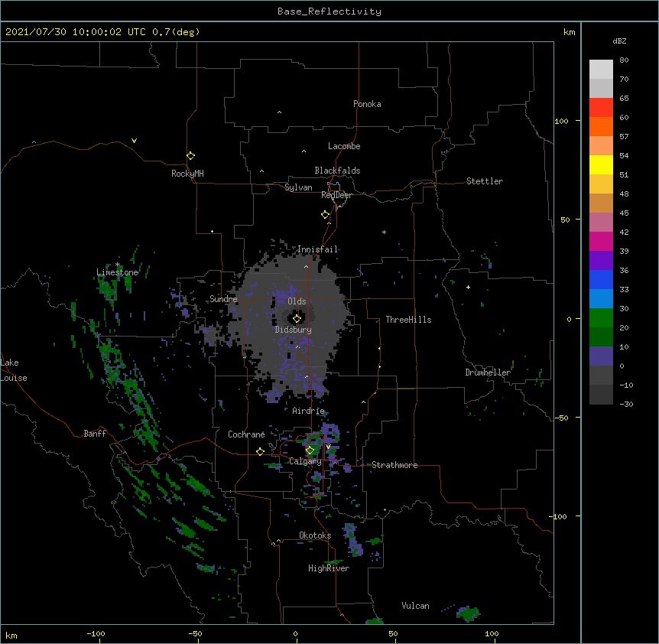
Task: Click the royal blue 33-36 dBZ swatch
Action: pyautogui.click(x=601, y=279)
